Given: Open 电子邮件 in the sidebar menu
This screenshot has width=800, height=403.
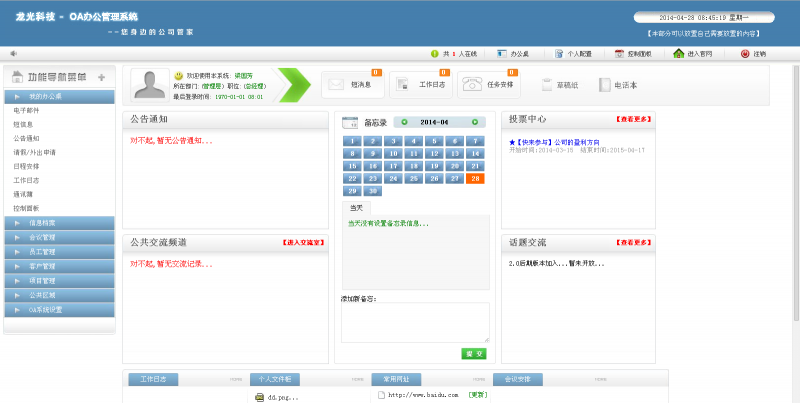Looking at the screenshot, I should 29,110.
